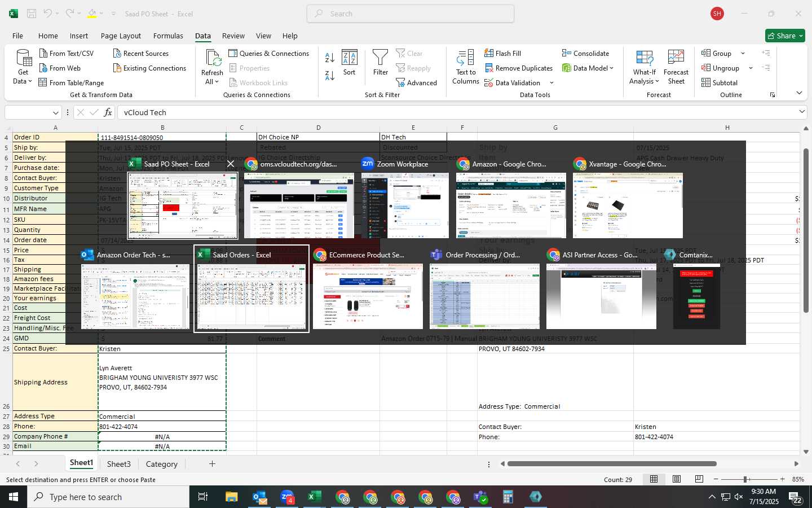Expand the Group dropdown arrow
The height and width of the screenshot is (508, 812).
(743, 54)
